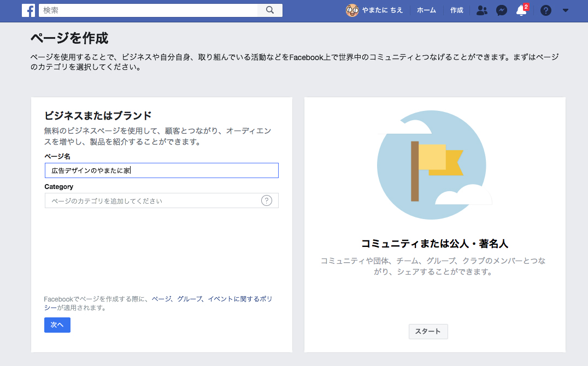
Task: Open friend requests icon
Action: (x=482, y=10)
